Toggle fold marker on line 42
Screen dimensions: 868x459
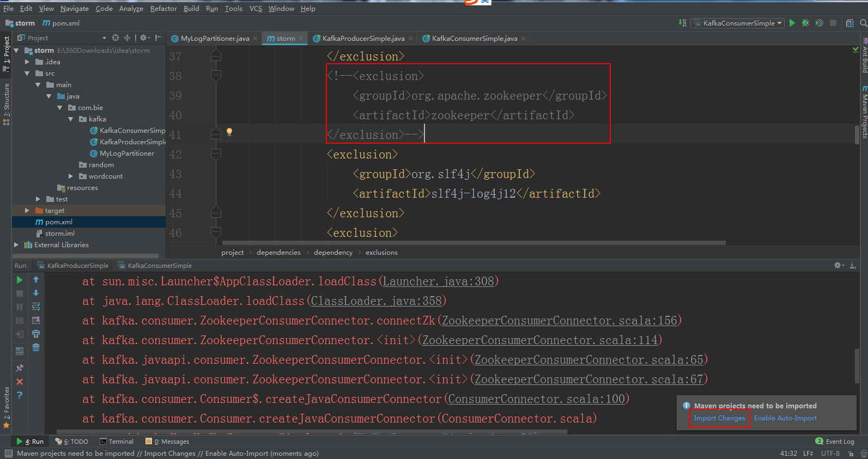(216, 154)
